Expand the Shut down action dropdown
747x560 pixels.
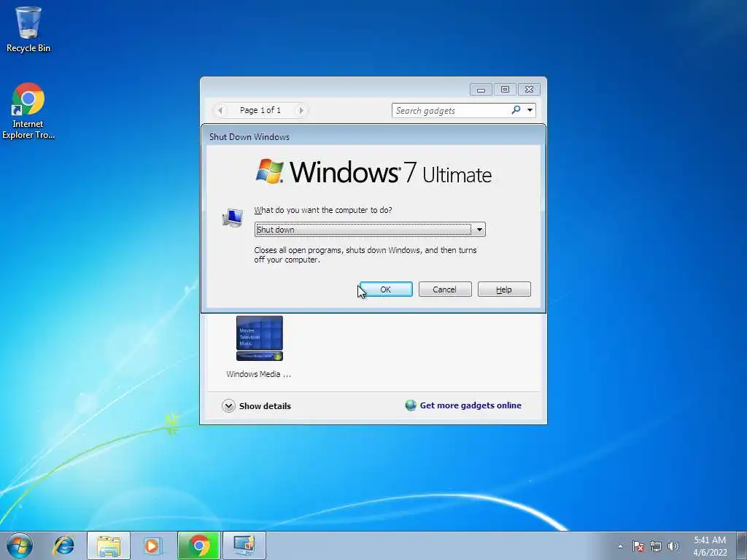479,230
